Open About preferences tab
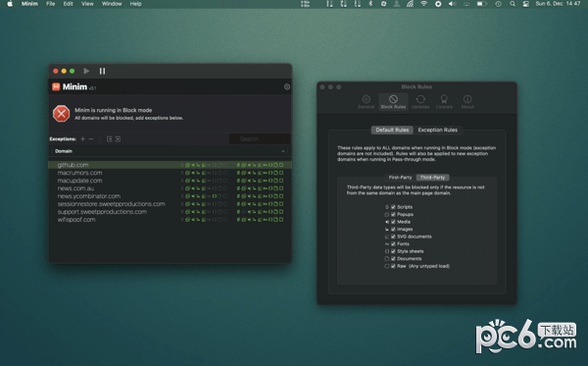Screen dimensions: 588x366 pos(467,102)
